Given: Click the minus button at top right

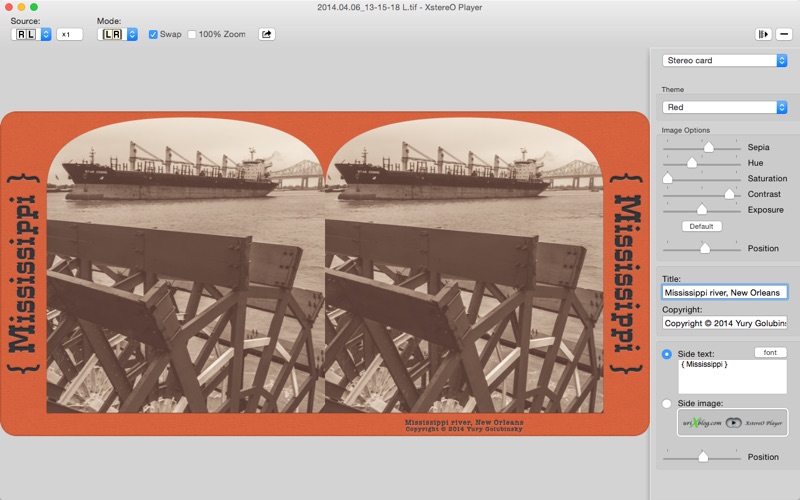Looking at the screenshot, I should pos(784,34).
